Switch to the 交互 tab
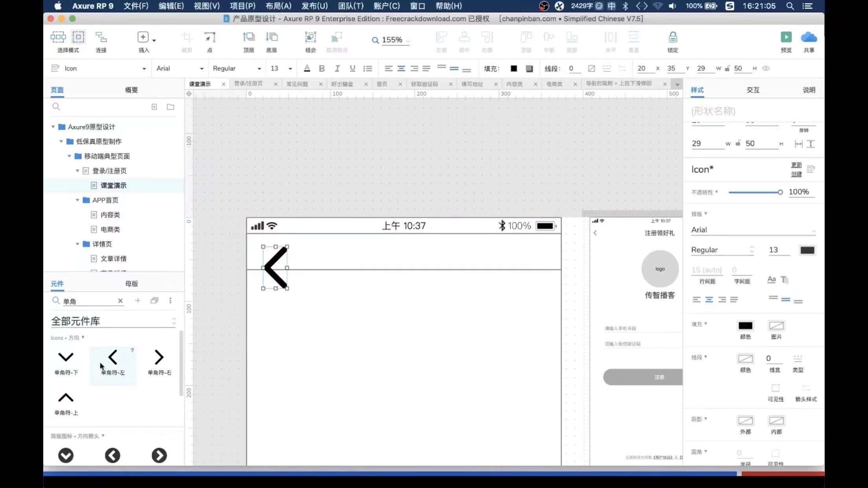868x488 pixels. [x=753, y=90]
